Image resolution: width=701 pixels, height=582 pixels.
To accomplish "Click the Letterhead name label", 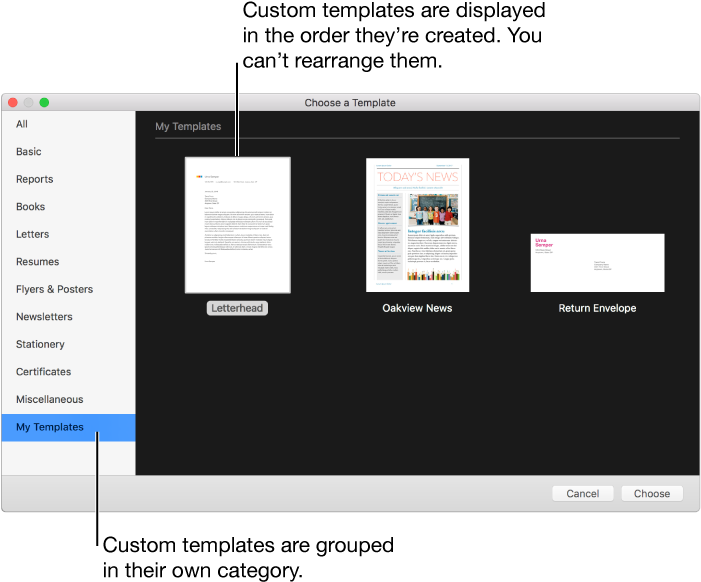I will click(237, 308).
